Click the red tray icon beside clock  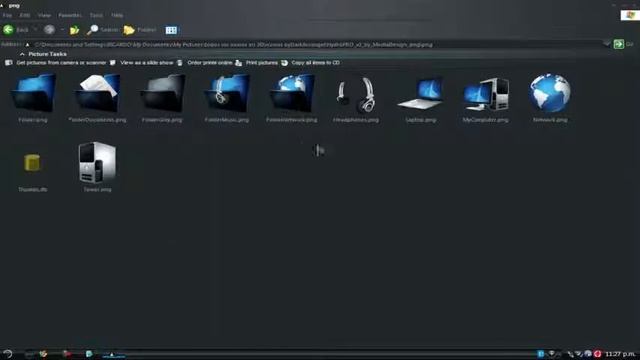(598, 354)
